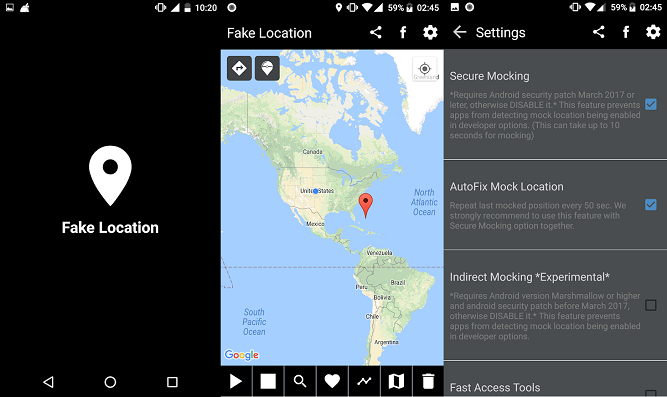Select the red map marker pin

point(365,205)
